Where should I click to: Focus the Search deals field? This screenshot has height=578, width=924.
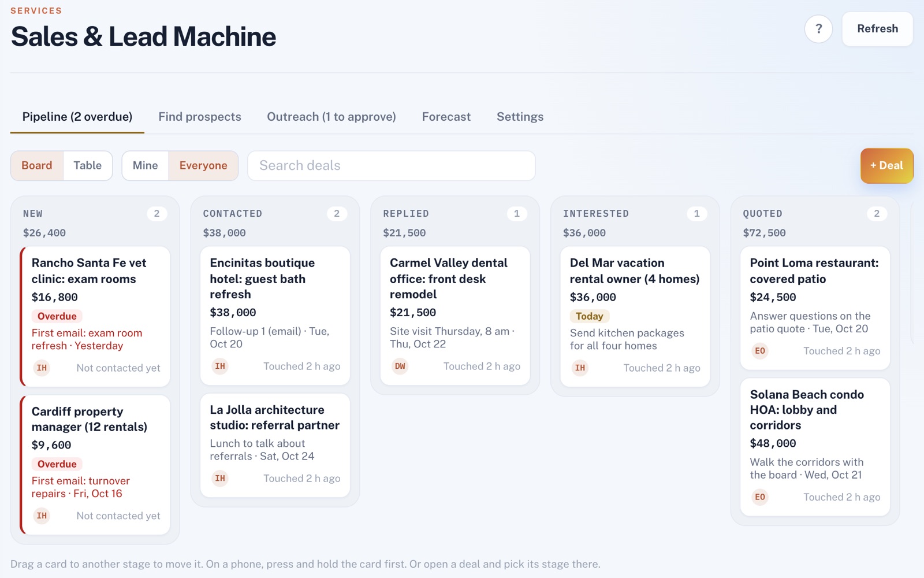tap(392, 166)
